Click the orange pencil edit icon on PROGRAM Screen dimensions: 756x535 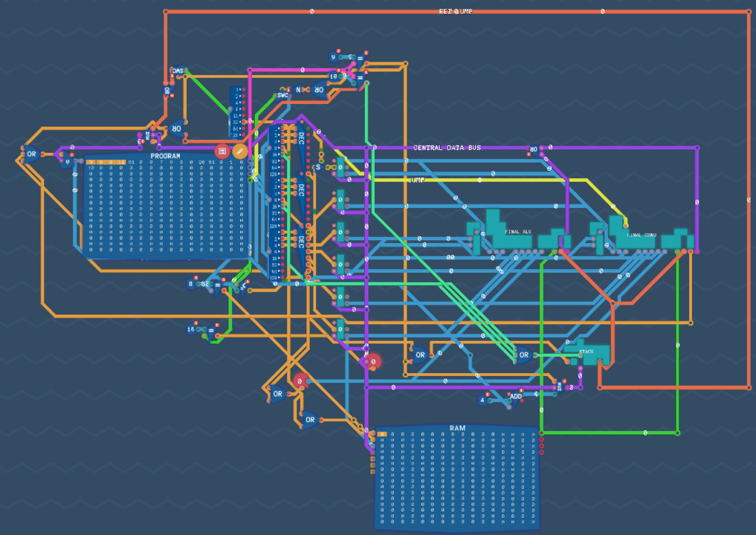(x=239, y=151)
